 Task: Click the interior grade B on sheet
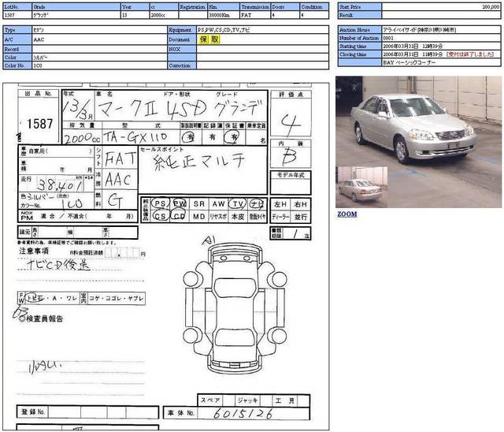(x=289, y=157)
